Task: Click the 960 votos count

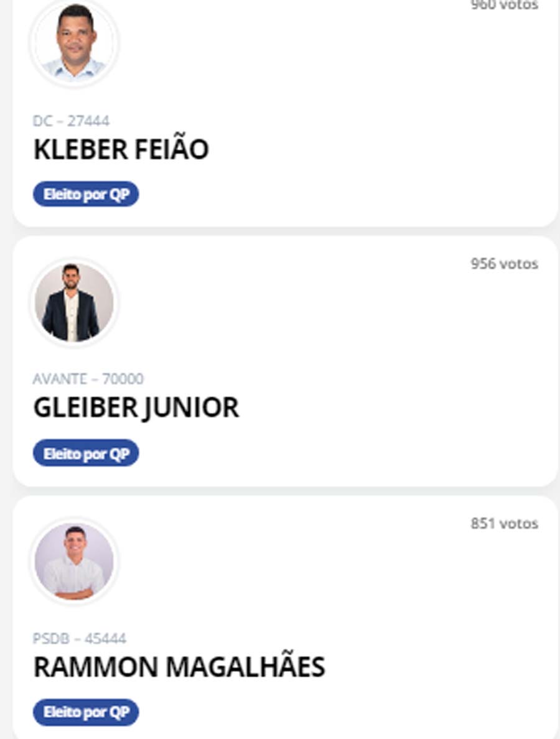Action: tap(504, 5)
